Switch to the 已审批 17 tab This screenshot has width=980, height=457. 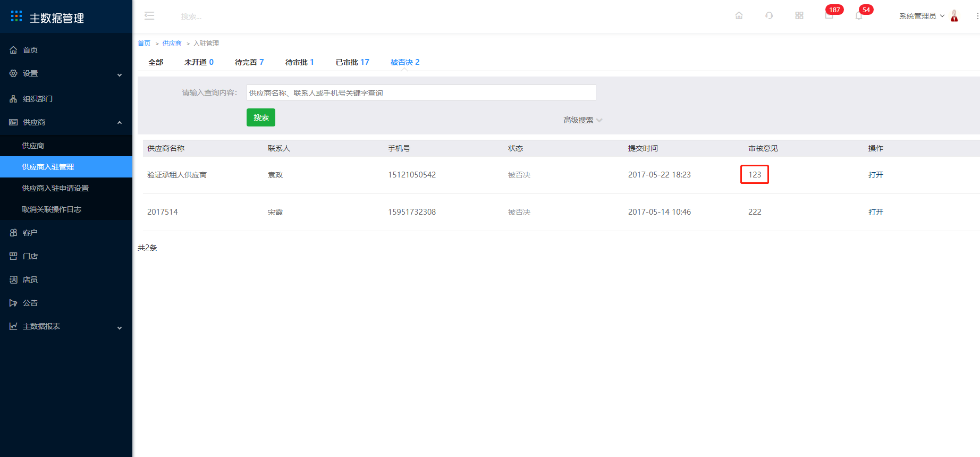click(x=352, y=62)
